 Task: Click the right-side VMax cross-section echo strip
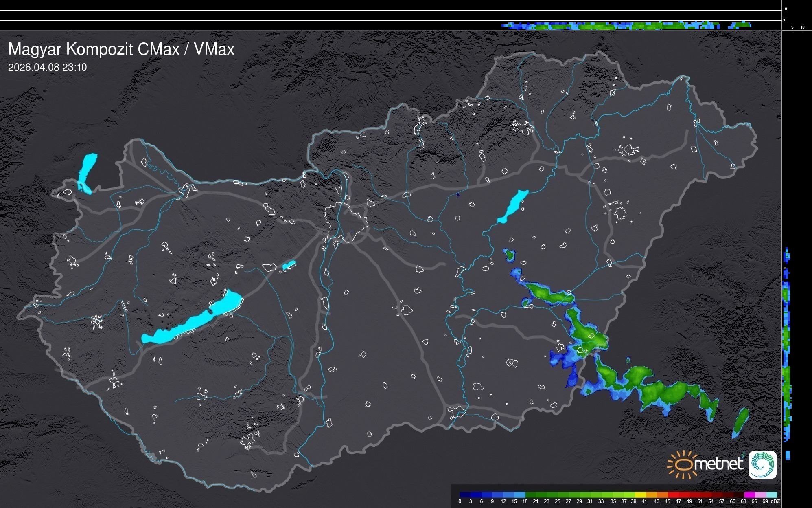(787, 346)
